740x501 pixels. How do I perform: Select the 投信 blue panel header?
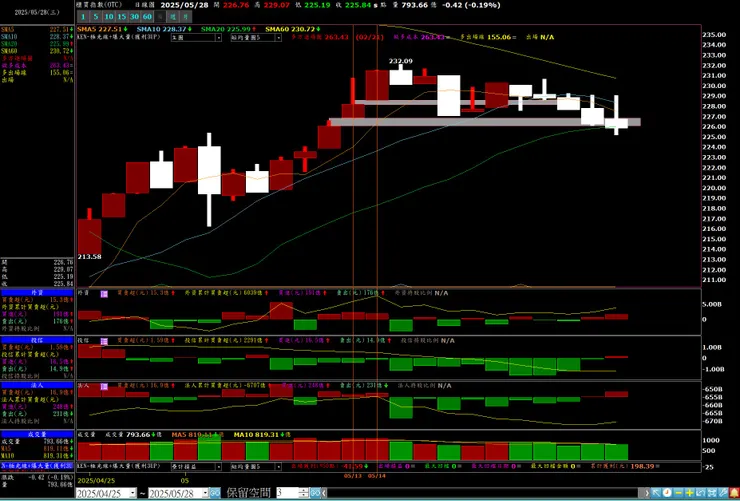coord(37,340)
